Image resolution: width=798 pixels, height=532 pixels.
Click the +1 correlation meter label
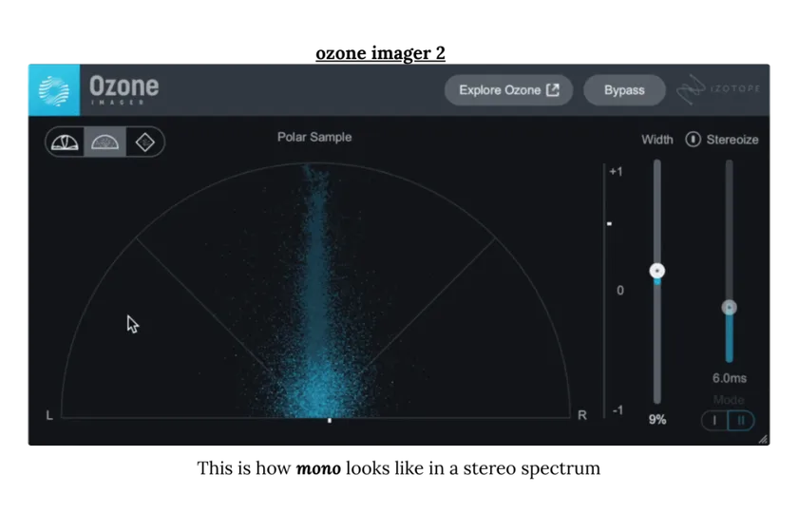[616, 172]
